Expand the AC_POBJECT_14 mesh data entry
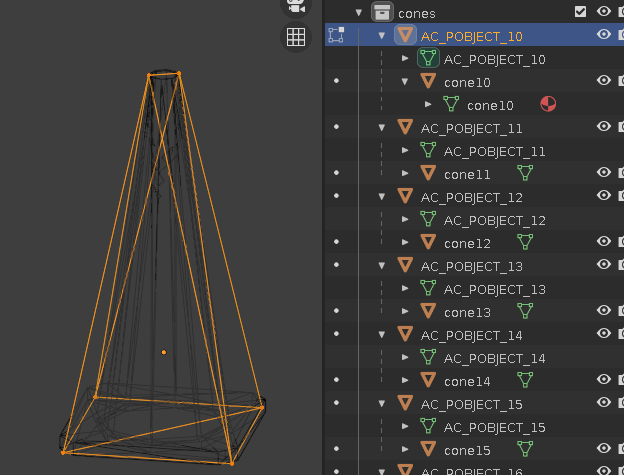 point(405,358)
